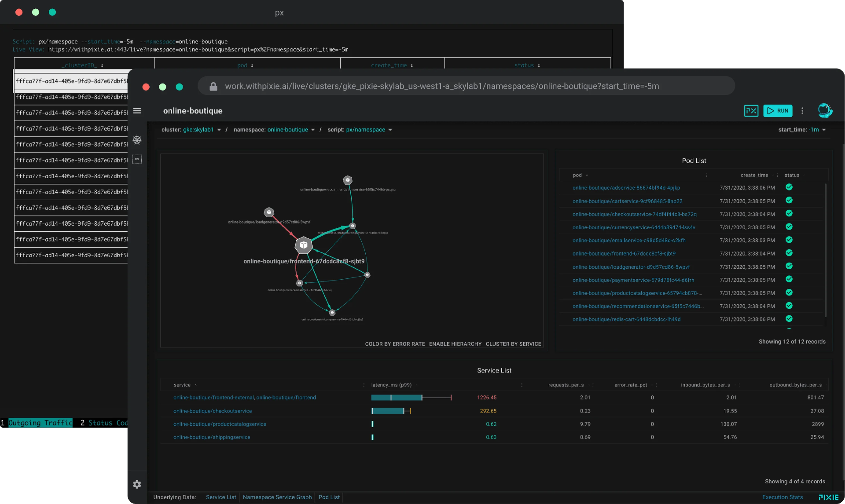Viewport: 845px width, 504px height.
Task: Click status check icon for emailservice pod
Action: 789,240
